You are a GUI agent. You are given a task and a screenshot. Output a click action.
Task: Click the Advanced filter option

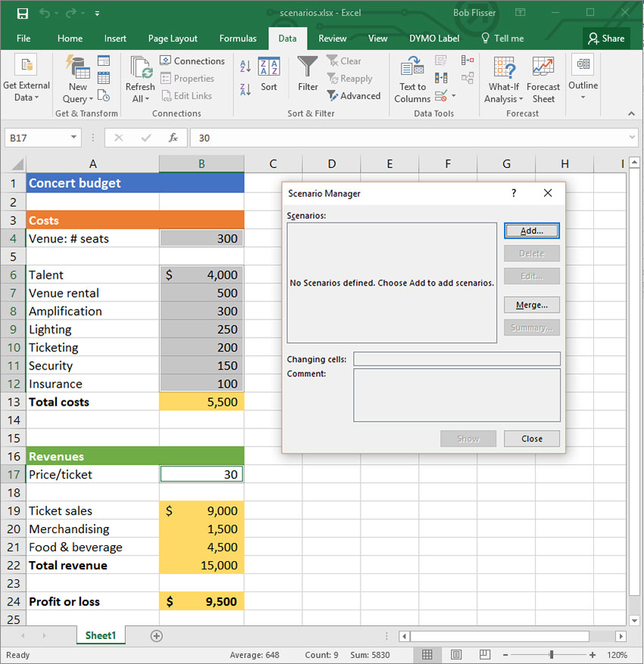coord(354,96)
